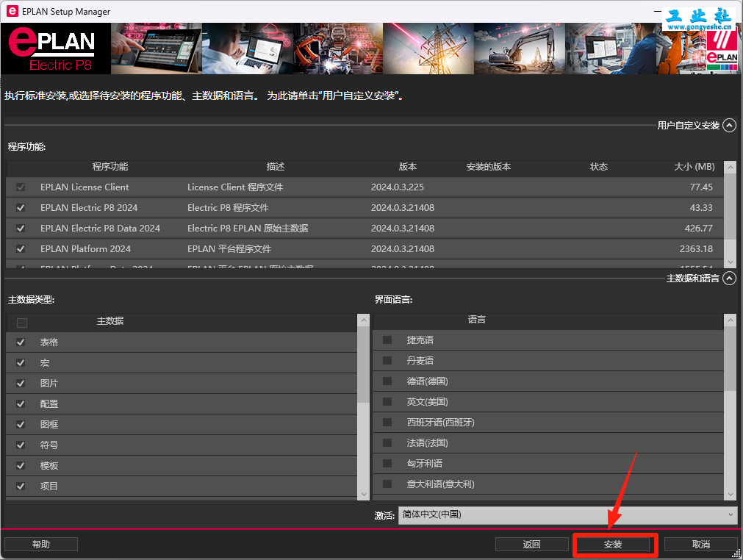The height and width of the screenshot is (560, 743).
Task: Uncheck the 项目 master data checkbox
Action: tap(21, 486)
